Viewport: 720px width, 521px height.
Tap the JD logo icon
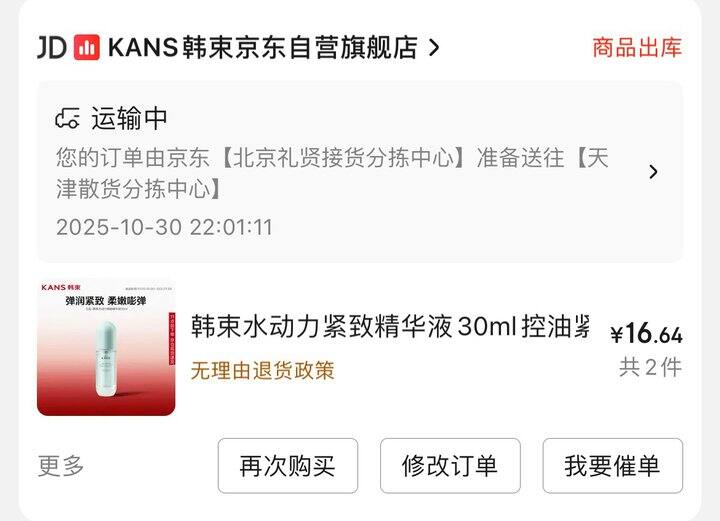pos(52,47)
